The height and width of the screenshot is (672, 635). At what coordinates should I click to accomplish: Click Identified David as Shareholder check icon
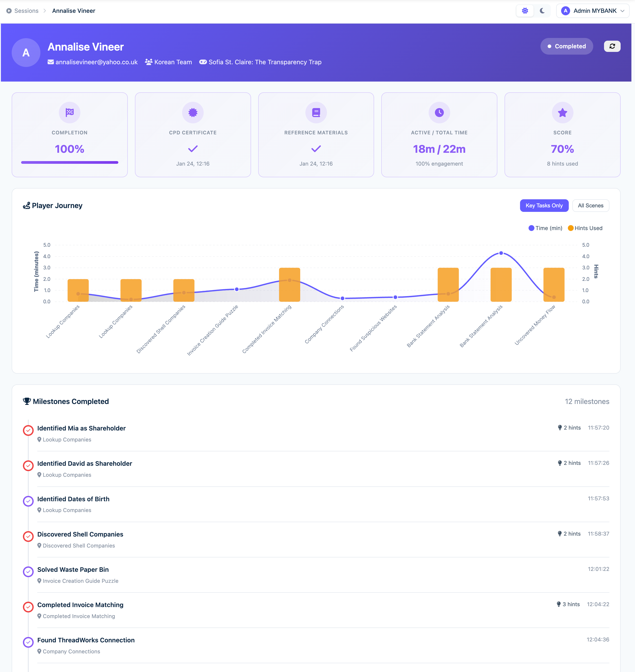coord(28,465)
